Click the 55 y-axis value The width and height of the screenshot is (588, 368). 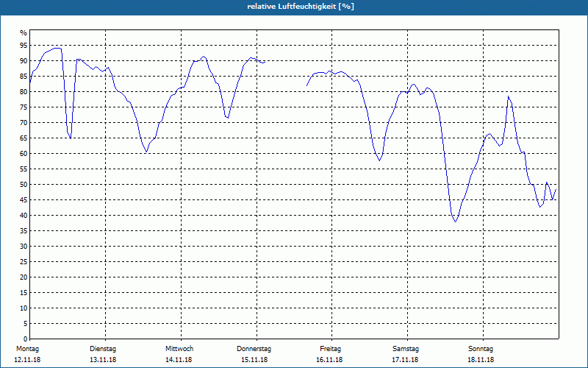pyautogui.click(x=24, y=169)
